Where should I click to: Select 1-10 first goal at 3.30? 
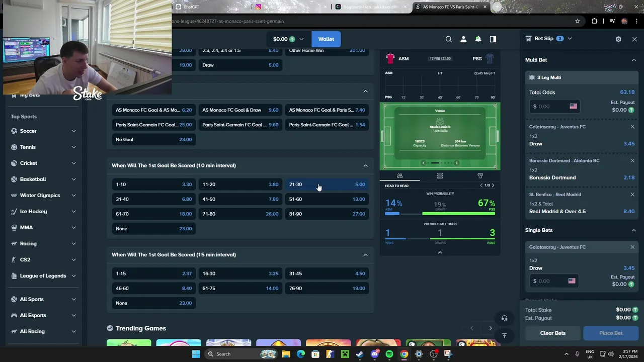click(153, 185)
